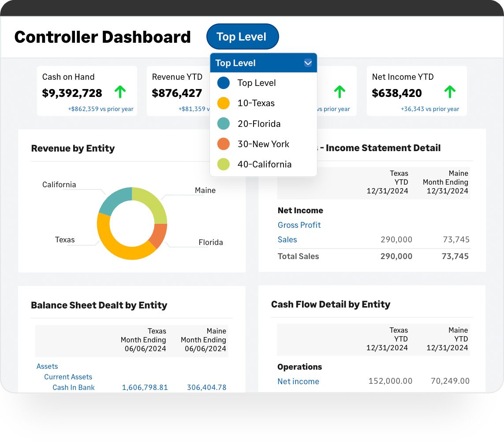Collapse the Top Level dropdown chevron
504x445 pixels.
[308, 63]
